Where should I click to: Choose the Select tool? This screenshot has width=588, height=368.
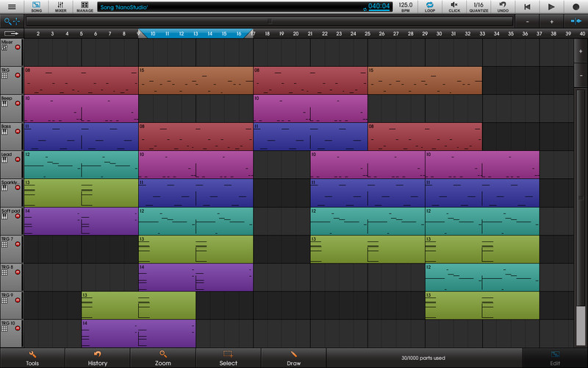click(229, 358)
